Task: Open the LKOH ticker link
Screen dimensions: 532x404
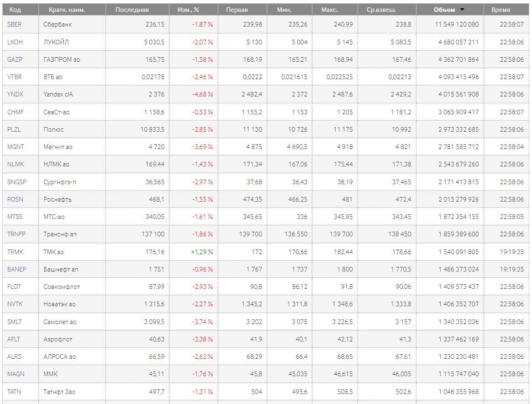Action: tap(15, 42)
